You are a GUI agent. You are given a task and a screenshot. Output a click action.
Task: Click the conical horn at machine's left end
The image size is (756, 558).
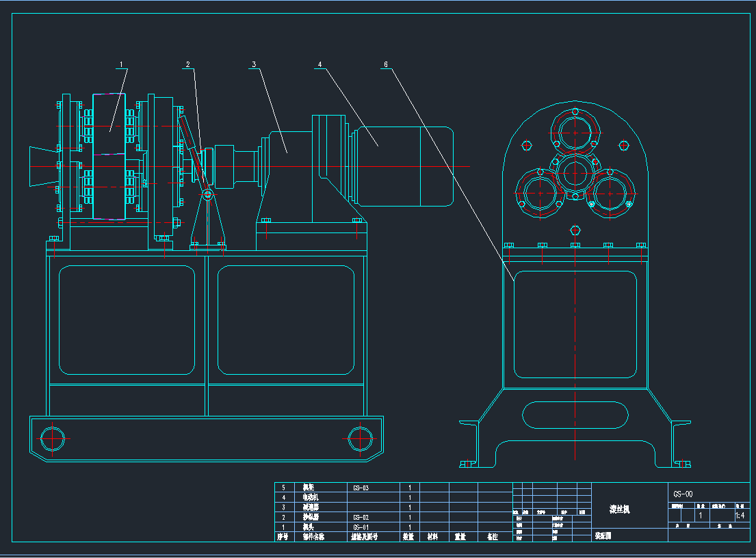pyautogui.click(x=42, y=165)
